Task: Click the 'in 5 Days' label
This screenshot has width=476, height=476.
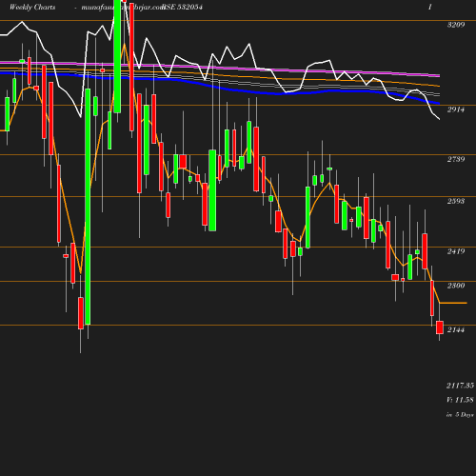Action: pos(460,414)
